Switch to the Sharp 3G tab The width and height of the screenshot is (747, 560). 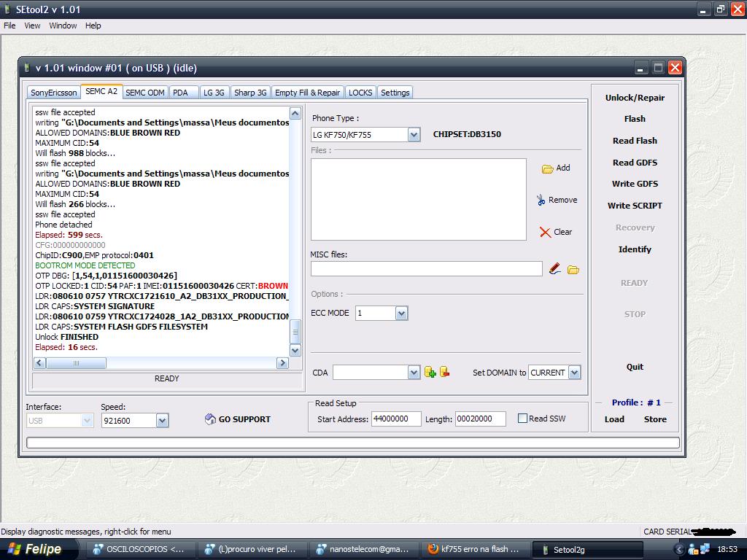pos(250,93)
